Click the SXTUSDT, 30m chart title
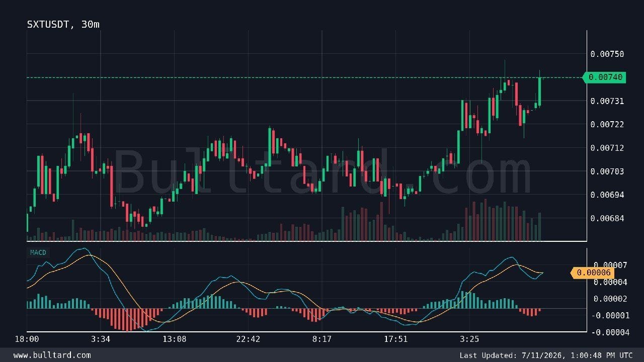The image size is (644, 362). [63, 24]
